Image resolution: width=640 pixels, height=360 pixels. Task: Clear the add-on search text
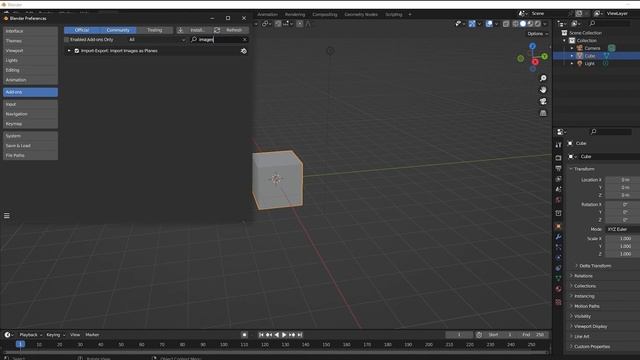[x=244, y=40]
